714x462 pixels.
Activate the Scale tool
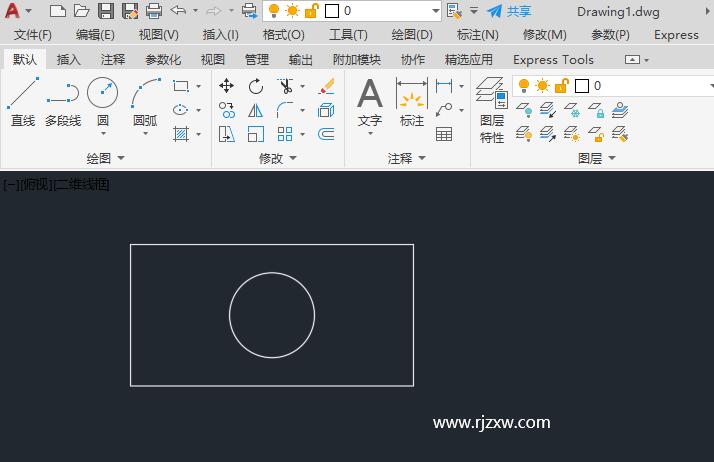[256, 134]
